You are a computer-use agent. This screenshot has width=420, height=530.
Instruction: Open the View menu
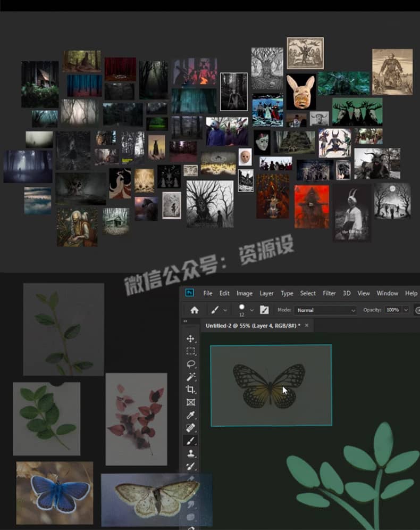tap(364, 293)
